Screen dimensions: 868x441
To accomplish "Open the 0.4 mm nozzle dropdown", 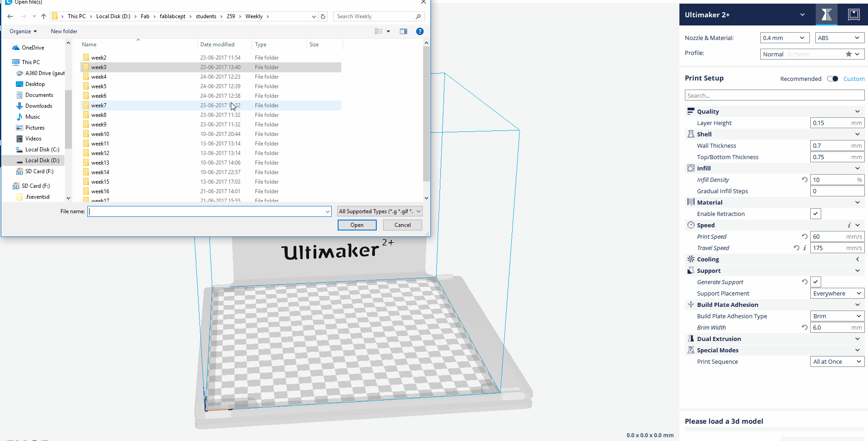I will coord(784,38).
